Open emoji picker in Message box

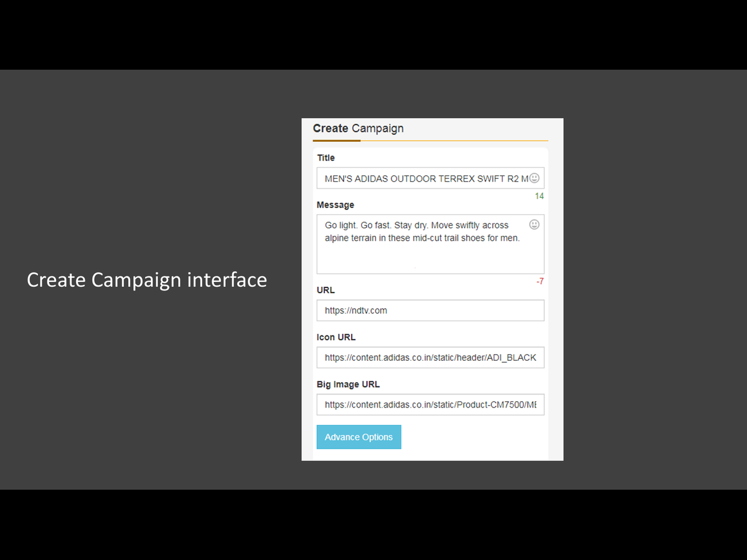point(534,225)
